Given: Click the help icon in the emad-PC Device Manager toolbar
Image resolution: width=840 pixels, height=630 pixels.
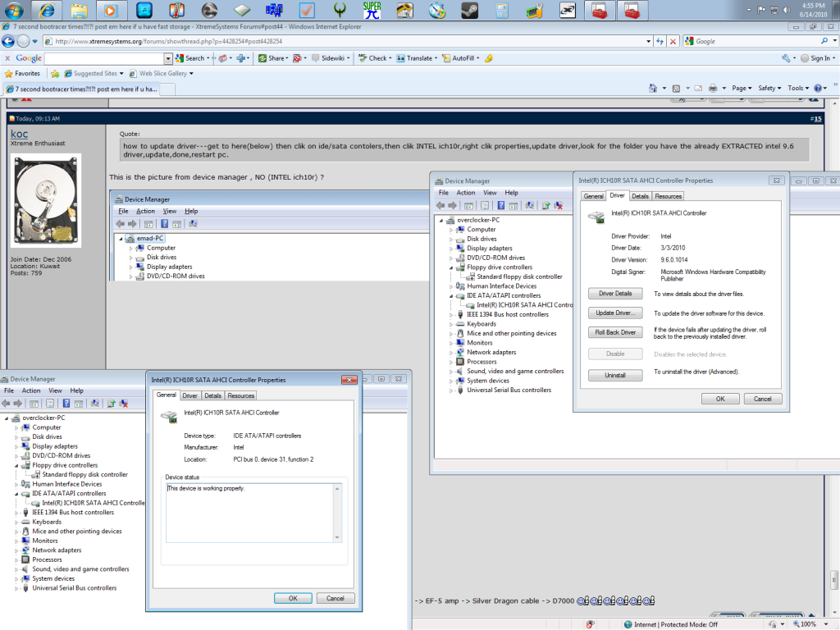Looking at the screenshot, I should (164, 224).
